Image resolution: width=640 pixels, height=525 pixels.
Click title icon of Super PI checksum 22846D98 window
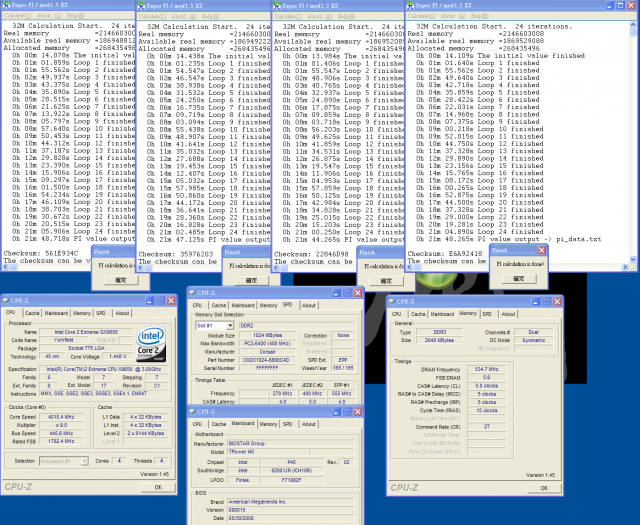[276, 6]
